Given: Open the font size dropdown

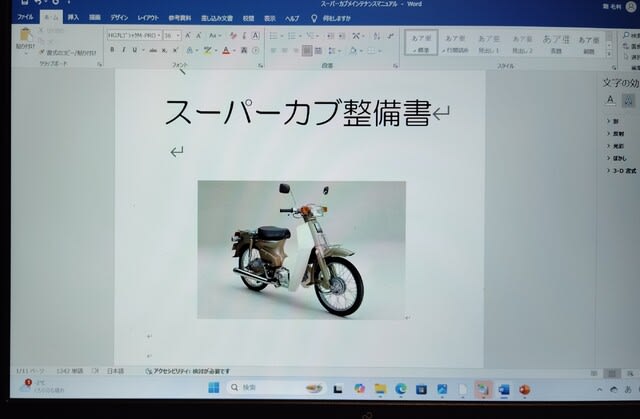Looking at the screenshot, I should click(x=178, y=36).
